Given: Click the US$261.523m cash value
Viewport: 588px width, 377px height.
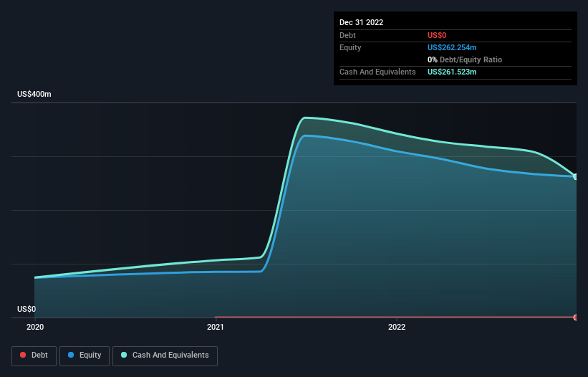Looking at the screenshot, I should click(452, 72).
